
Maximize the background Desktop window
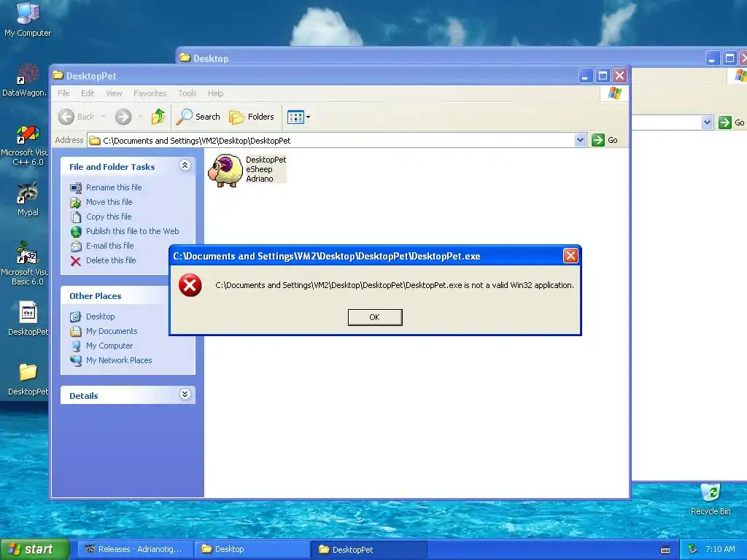click(x=729, y=58)
